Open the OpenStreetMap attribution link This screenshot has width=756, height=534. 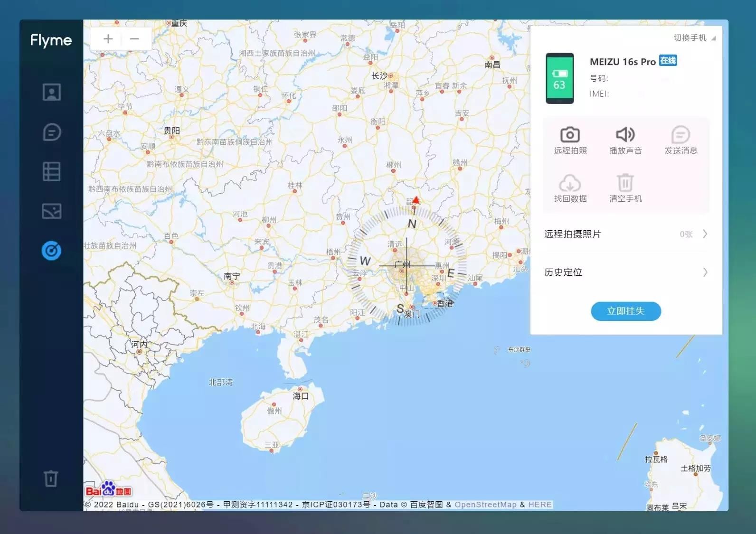485,505
